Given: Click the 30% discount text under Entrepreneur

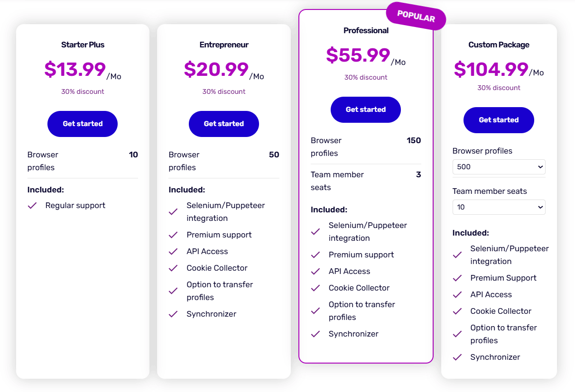Looking at the screenshot, I should tap(223, 91).
